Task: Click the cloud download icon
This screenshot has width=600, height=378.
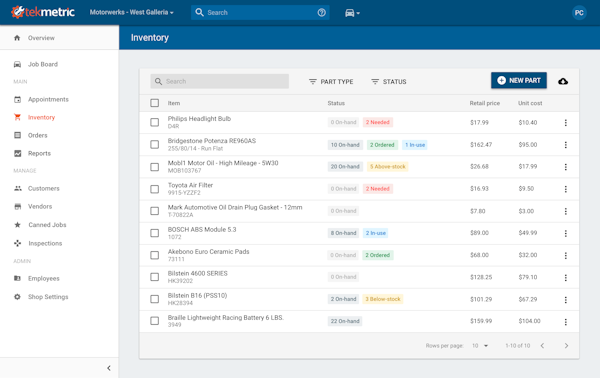Action: tap(563, 81)
